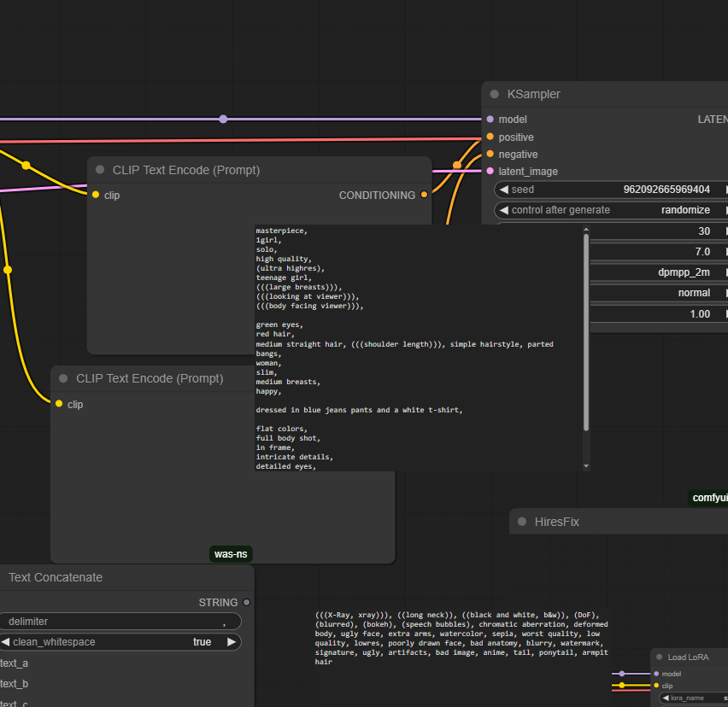This screenshot has height=707, width=728.
Task: Click the Load LoRA clip input socket
Action: coord(656,685)
